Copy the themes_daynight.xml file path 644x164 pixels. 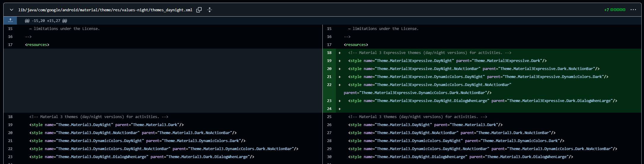pos(199,10)
